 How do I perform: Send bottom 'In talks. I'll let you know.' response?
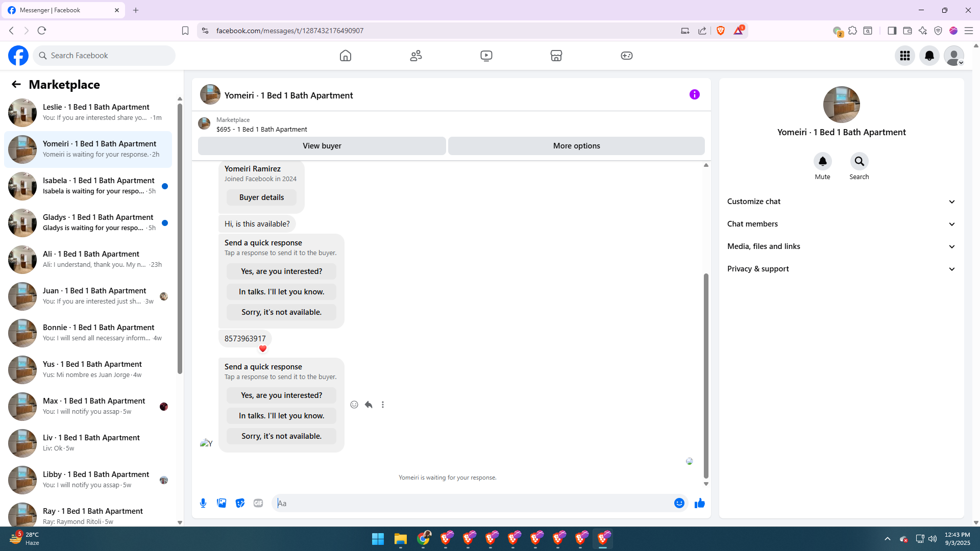click(x=282, y=416)
